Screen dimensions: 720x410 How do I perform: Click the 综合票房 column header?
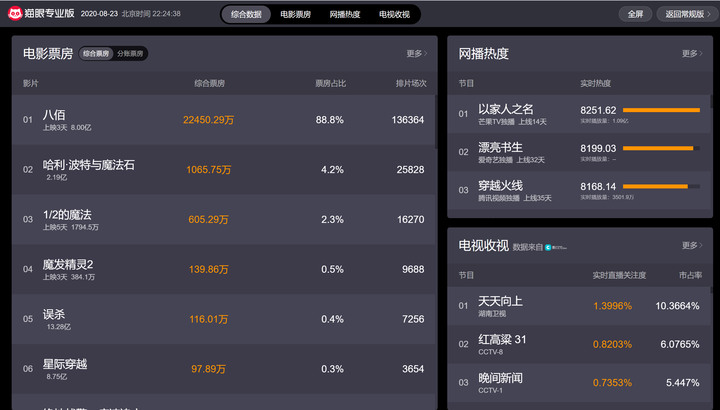tap(209, 84)
